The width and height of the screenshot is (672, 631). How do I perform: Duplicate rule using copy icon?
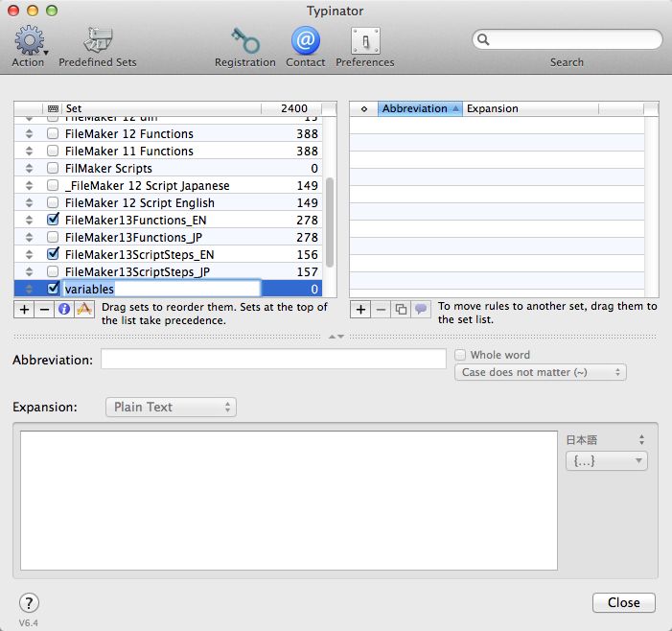pyautogui.click(x=401, y=309)
